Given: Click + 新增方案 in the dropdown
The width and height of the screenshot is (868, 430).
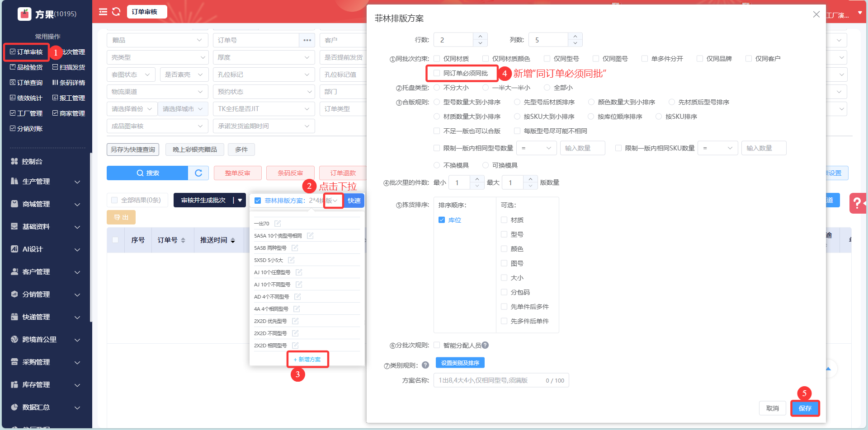Looking at the screenshot, I should 307,360.
